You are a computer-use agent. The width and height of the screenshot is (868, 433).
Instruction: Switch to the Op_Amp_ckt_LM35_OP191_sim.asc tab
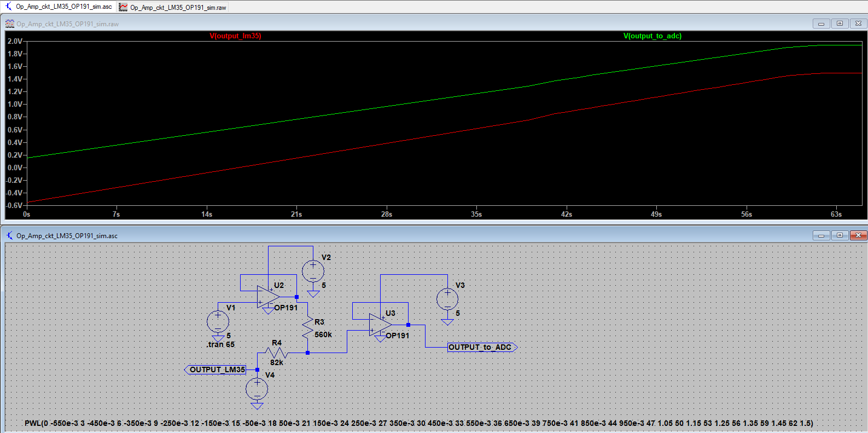(59, 7)
